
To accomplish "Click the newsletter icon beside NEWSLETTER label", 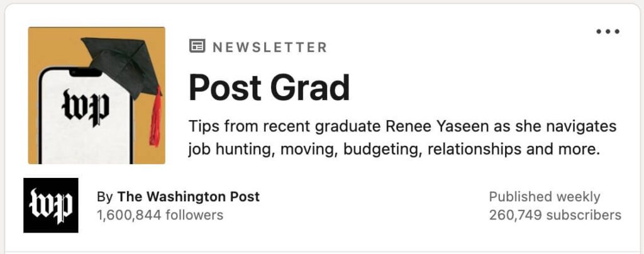I will pyautogui.click(x=197, y=47).
